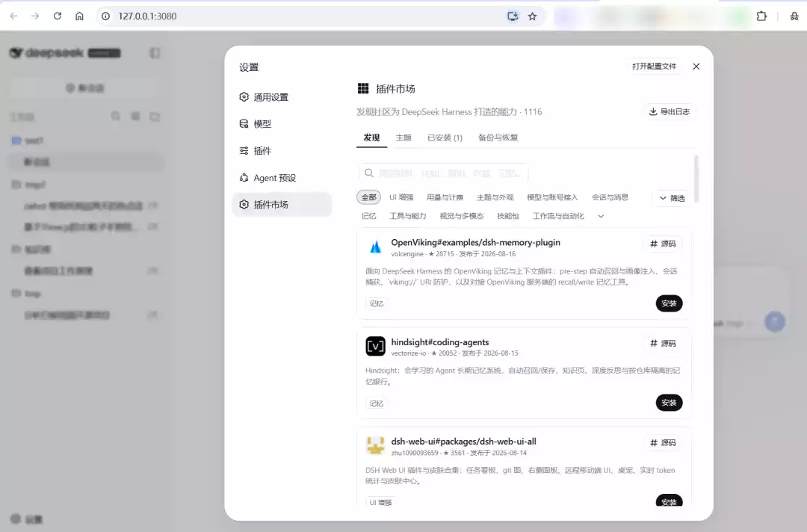Open browser home page icon
The width and height of the screenshot is (807, 532).
click(79, 16)
